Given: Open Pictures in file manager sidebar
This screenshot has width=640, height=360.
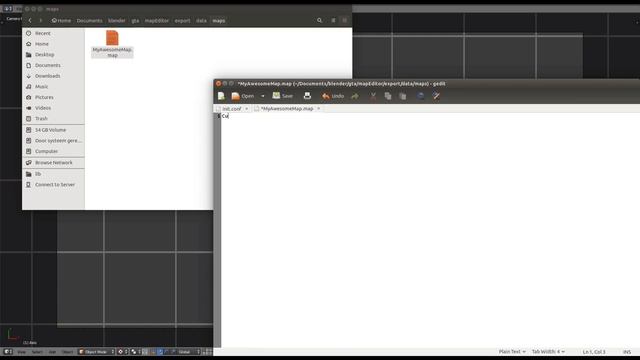Looking at the screenshot, I should (53, 97).
